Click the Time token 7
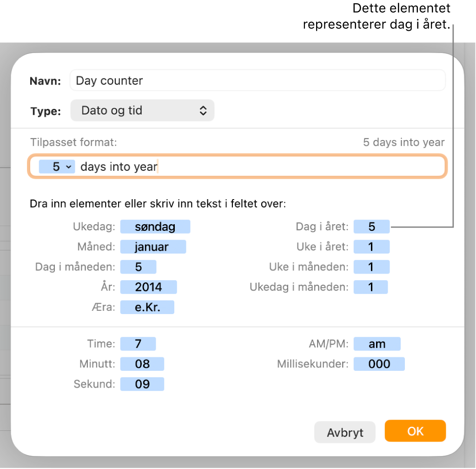The width and height of the screenshot is (476, 469). [x=138, y=344]
